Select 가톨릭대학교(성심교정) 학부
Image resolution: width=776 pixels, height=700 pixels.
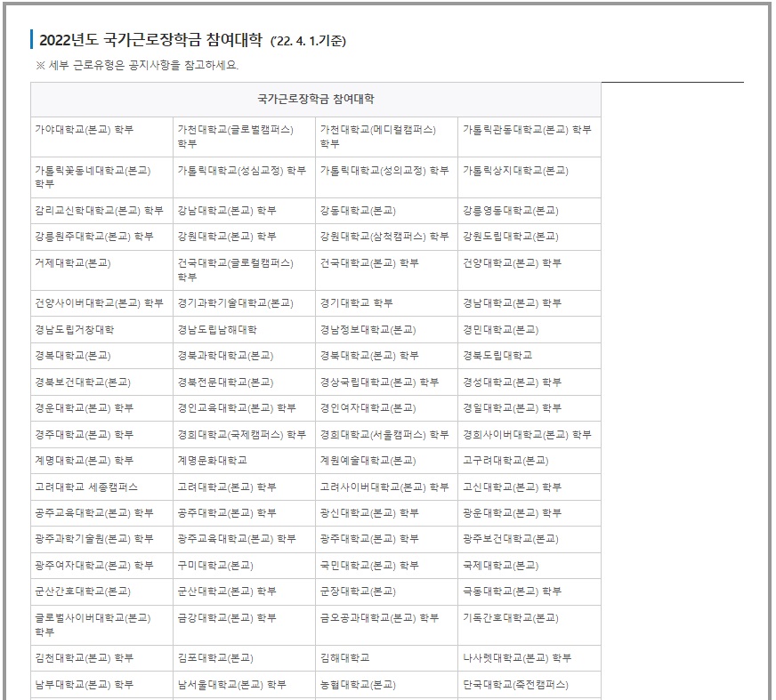click(242, 171)
